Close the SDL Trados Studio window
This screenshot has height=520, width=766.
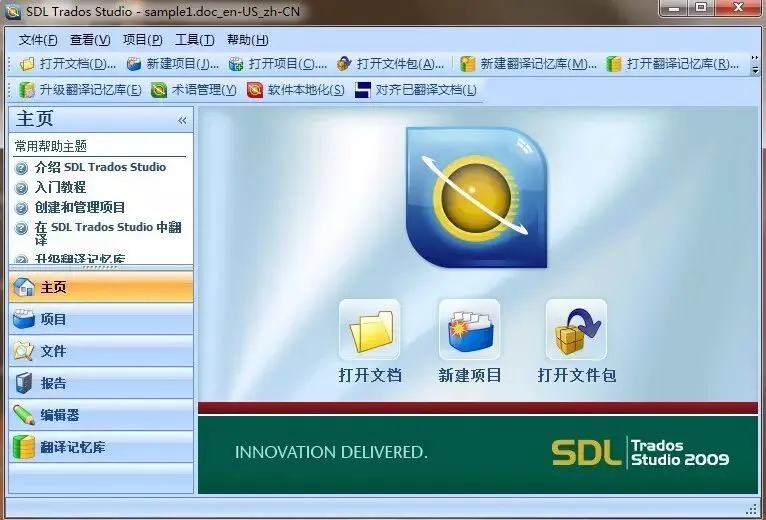pos(739,8)
